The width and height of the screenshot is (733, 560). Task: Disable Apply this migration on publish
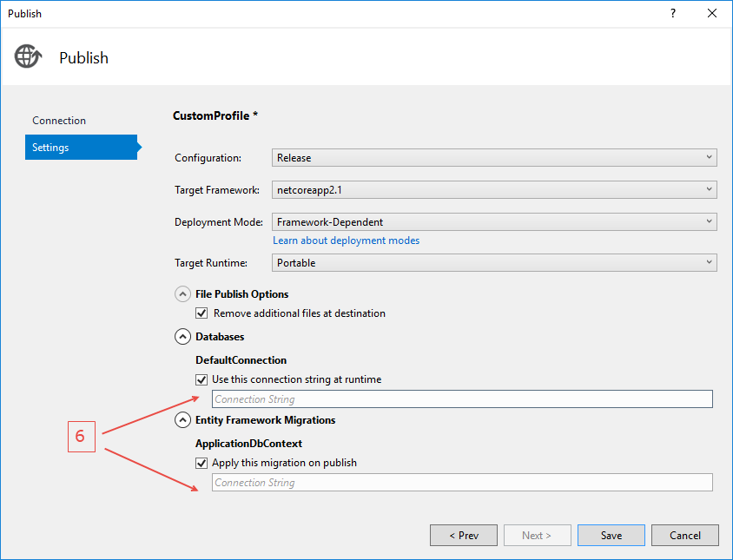click(x=202, y=463)
